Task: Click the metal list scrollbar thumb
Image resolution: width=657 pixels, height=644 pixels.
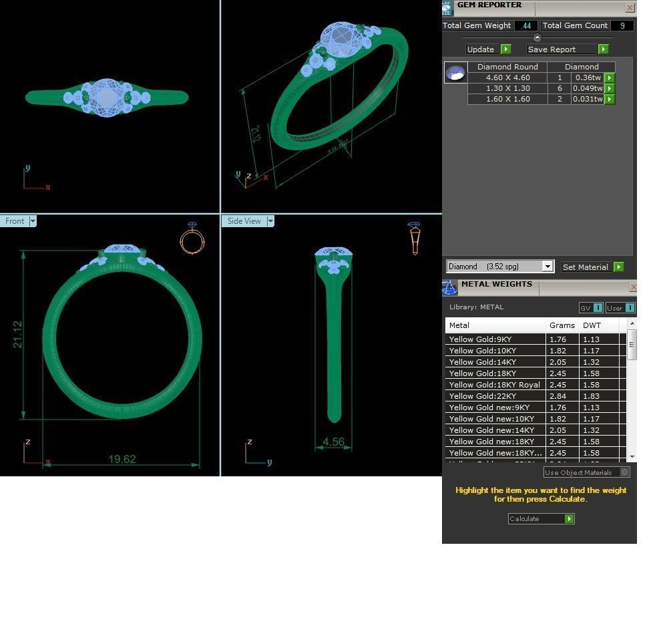Action: tap(632, 344)
